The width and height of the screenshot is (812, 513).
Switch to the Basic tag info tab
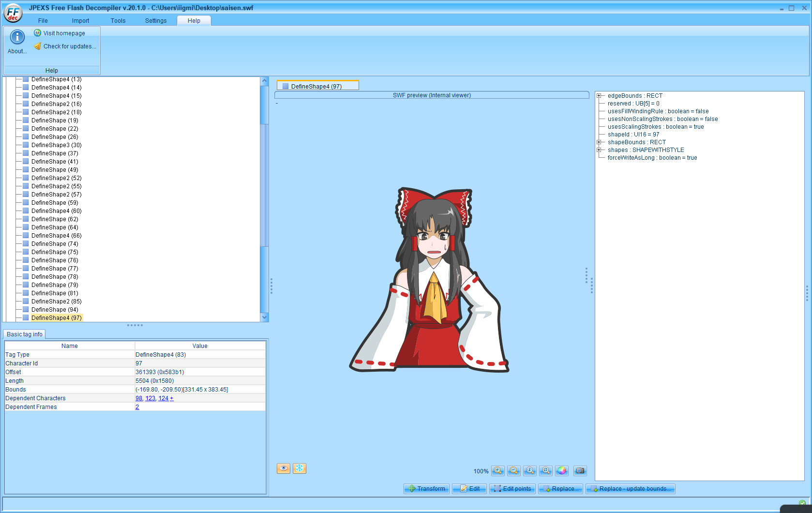click(x=25, y=334)
